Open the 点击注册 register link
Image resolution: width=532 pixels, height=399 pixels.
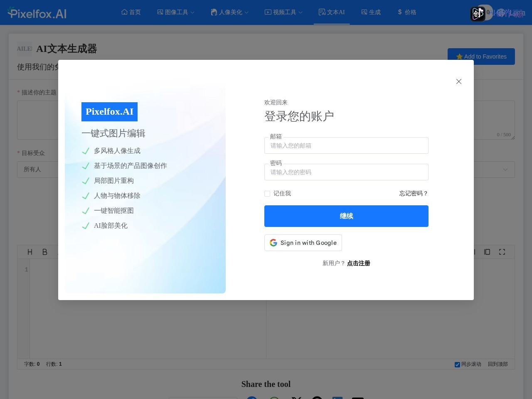coord(359,263)
